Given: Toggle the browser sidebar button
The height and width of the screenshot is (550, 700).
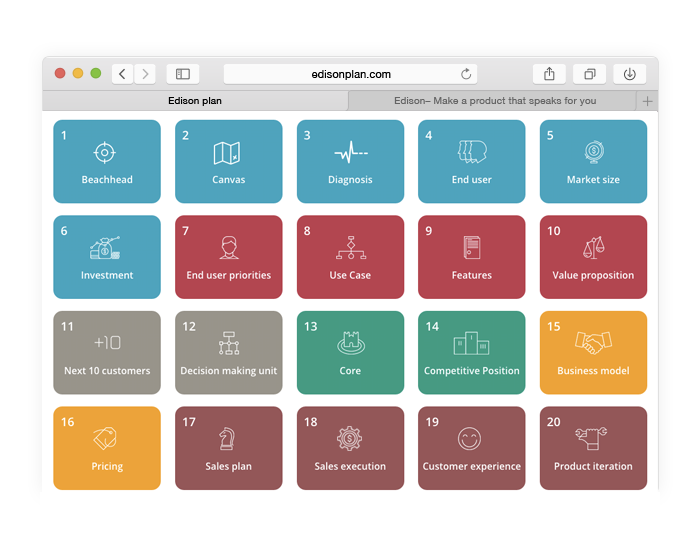Looking at the screenshot, I should point(183,74).
